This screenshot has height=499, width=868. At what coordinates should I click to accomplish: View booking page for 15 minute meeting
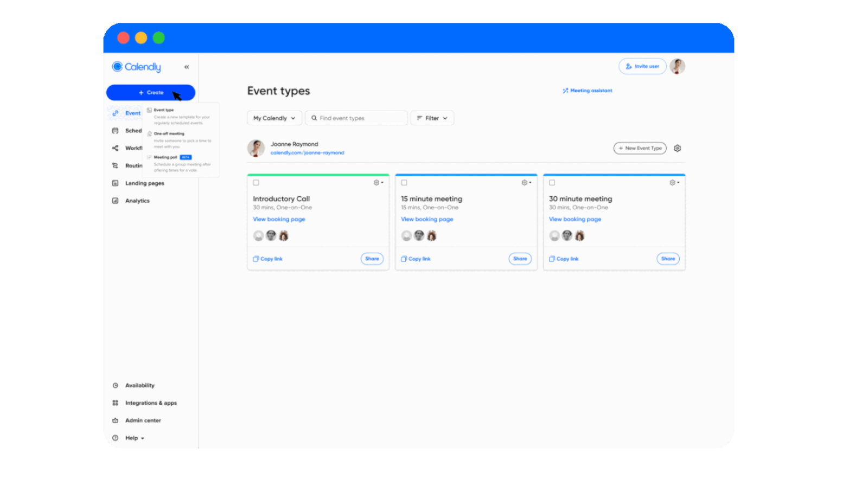427,219
